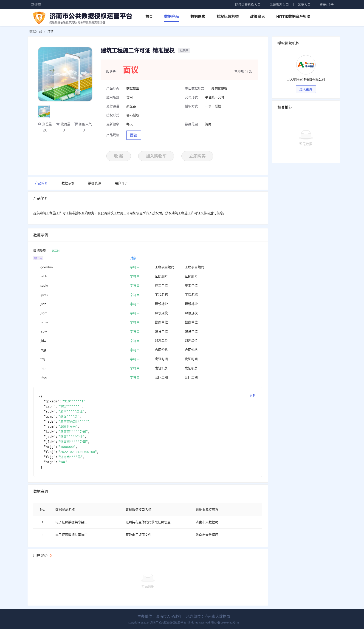Collapse the JSON sample with the triangle
364x629 pixels.
[x=39, y=396]
